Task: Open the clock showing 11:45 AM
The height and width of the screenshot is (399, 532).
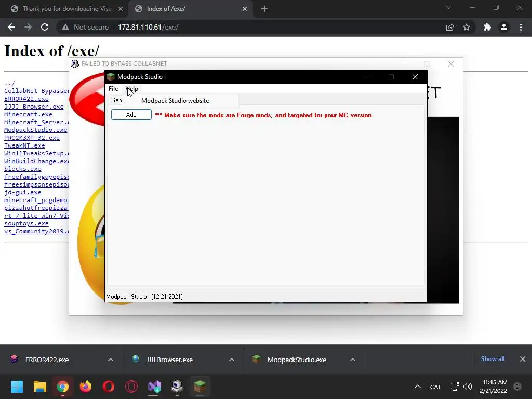Action: (x=494, y=387)
